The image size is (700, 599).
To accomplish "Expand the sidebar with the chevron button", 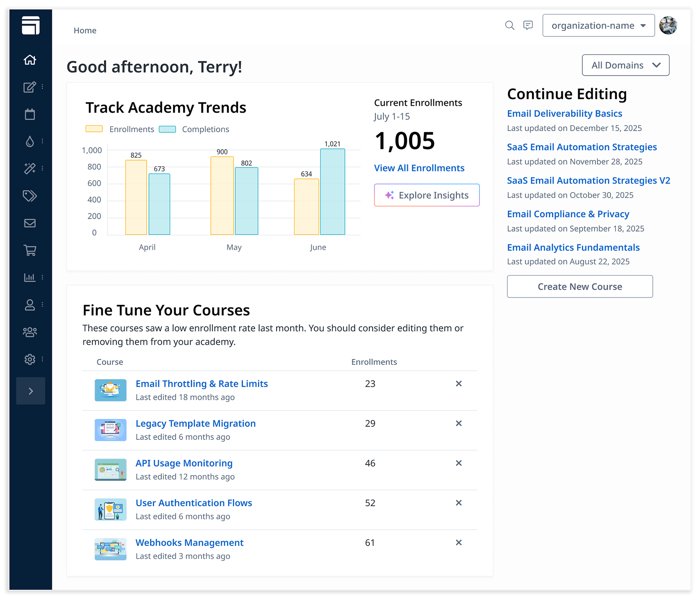I will point(31,391).
